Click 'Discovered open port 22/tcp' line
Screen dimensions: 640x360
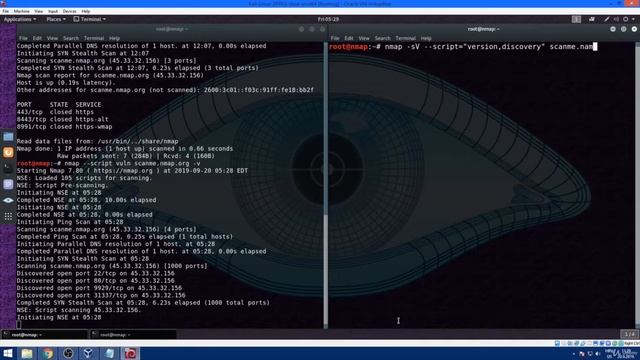point(96,273)
